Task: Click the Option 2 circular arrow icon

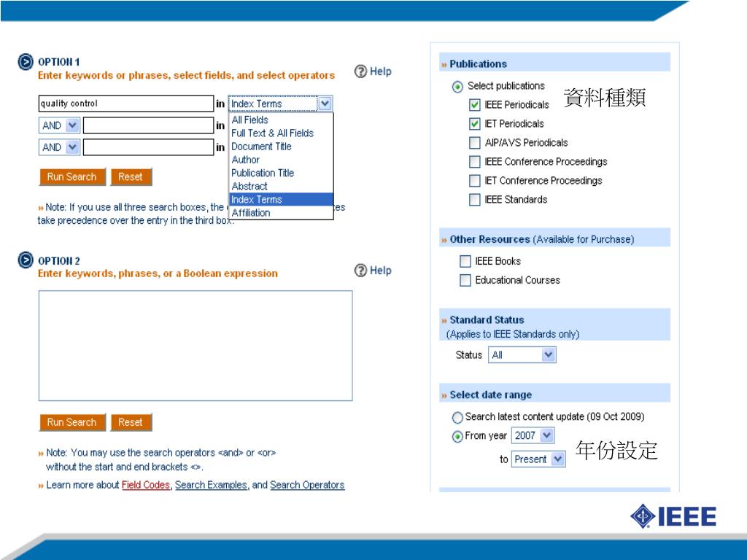Action: [x=26, y=260]
